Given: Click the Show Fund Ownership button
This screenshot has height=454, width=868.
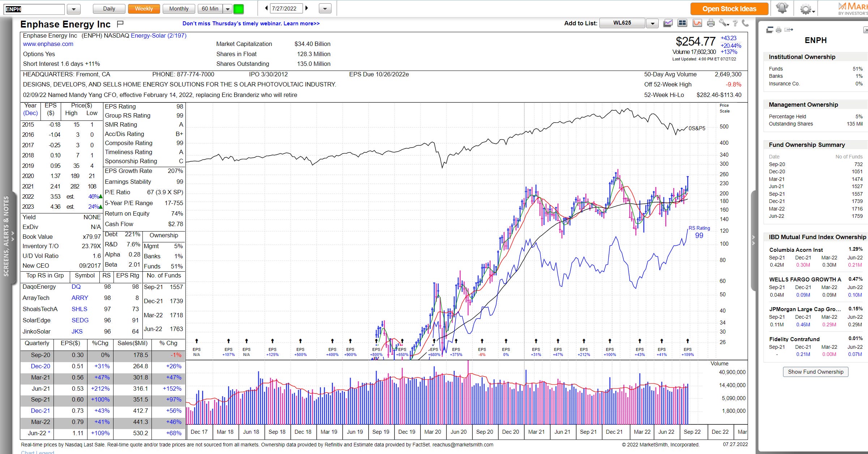Looking at the screenshot, I should coord(816,372).
